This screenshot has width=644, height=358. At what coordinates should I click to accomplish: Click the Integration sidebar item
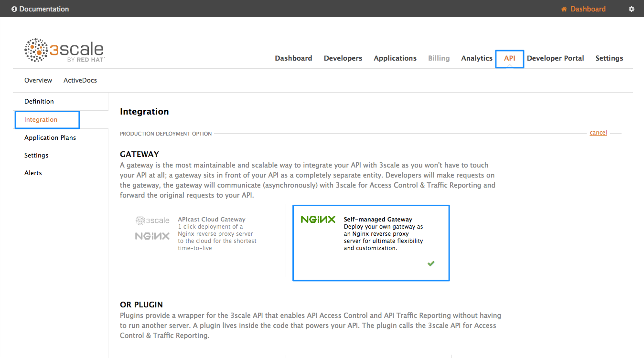41,119
